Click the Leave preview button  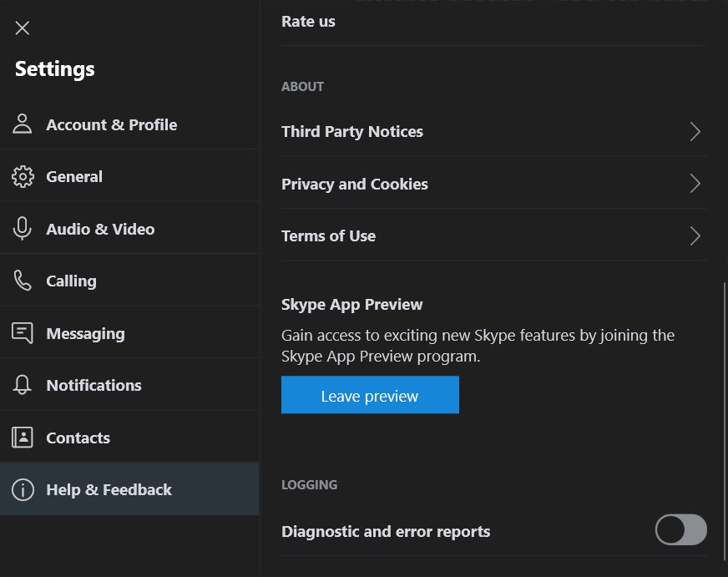coord(370,395)
